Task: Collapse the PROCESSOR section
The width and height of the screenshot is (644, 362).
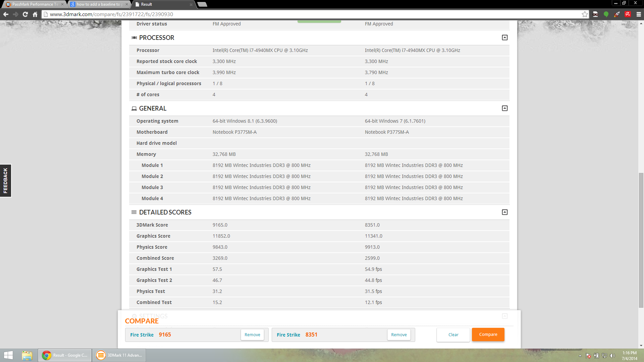Action: tap(504, 38)
